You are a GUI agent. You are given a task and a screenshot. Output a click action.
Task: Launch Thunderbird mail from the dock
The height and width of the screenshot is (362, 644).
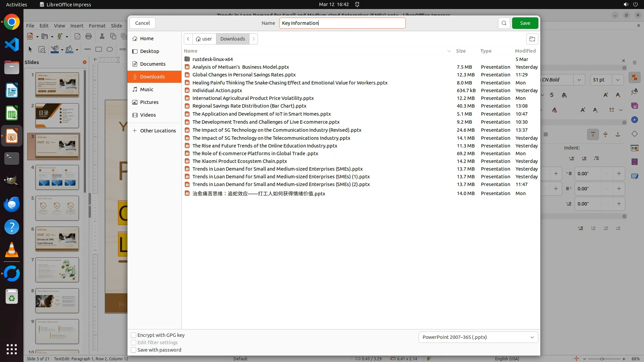12,204
